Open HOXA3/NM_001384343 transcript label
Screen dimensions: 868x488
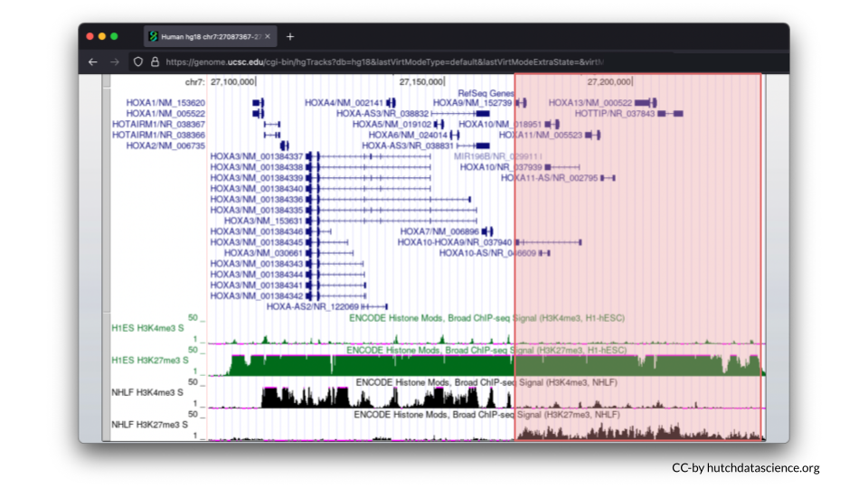(x=256, y=264)
